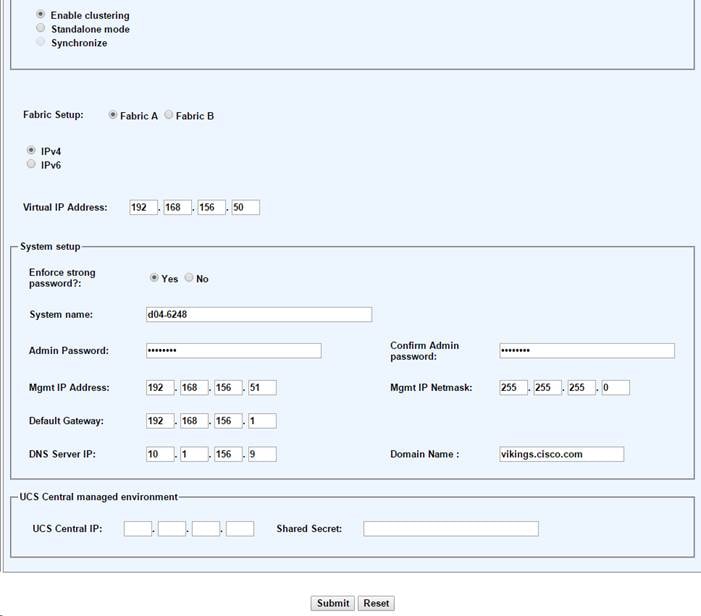Click the Submit button
701x616 pixels.
[333, 603]
